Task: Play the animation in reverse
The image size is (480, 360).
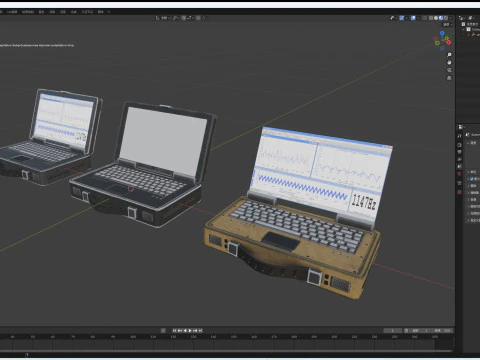Action: 185,330
